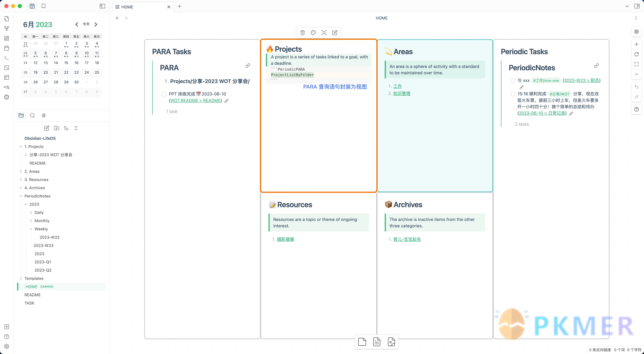644x354 pixels.
Task: Open command palette ribbon icon
Action: (7, 58)
